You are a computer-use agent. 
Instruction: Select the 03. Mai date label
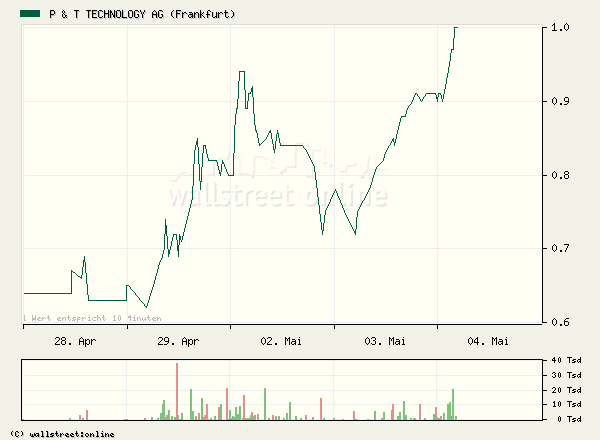coord(384,341)
